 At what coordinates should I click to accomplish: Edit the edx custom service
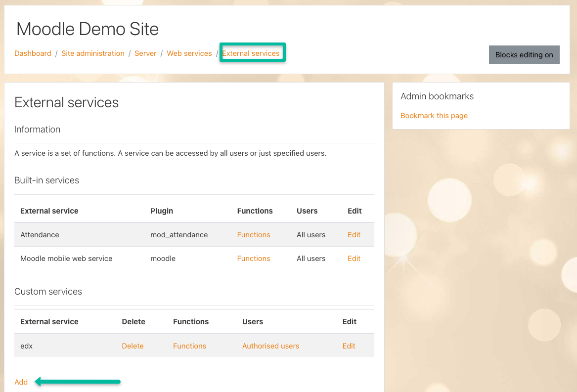[x=349, y=346]
